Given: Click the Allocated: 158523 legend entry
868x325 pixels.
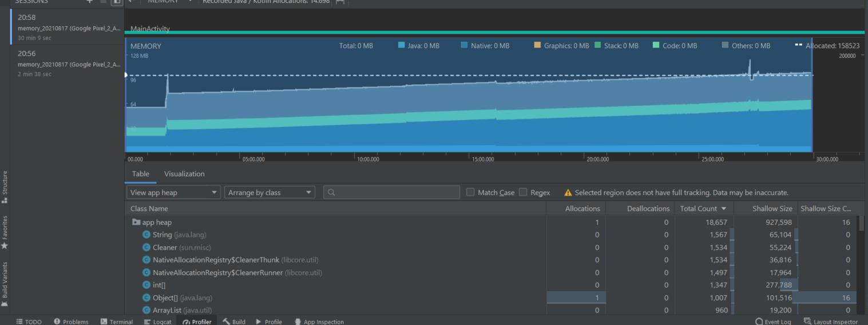Looking at the screenshot, I should (827, 46).
